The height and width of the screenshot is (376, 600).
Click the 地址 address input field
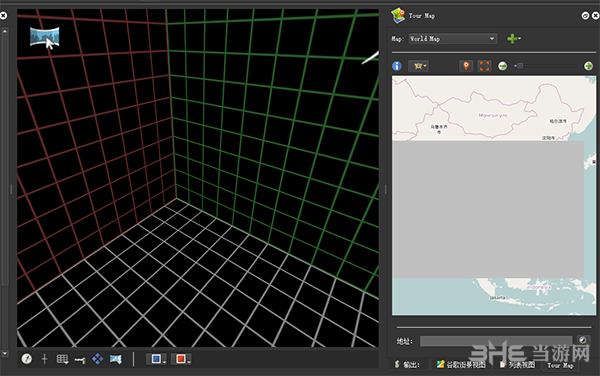pyautogui.click(x=496, y=341)
